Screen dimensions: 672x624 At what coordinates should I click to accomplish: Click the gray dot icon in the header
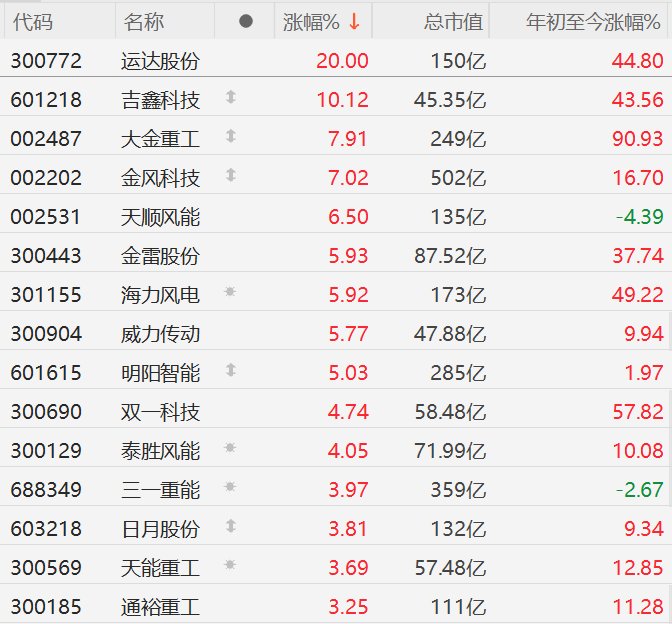(246, 21)
